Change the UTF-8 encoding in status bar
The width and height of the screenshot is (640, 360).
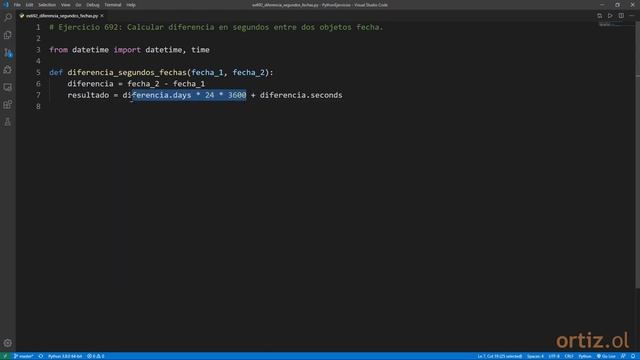tap(554, 356)
